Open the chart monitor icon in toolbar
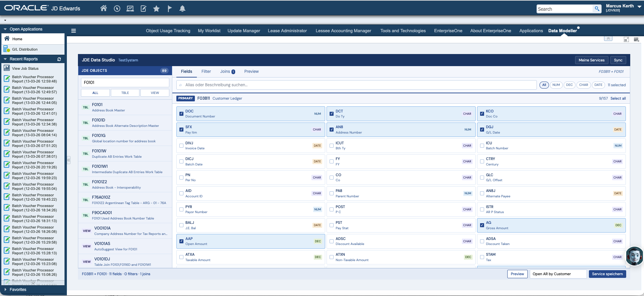 pos(130,9)
